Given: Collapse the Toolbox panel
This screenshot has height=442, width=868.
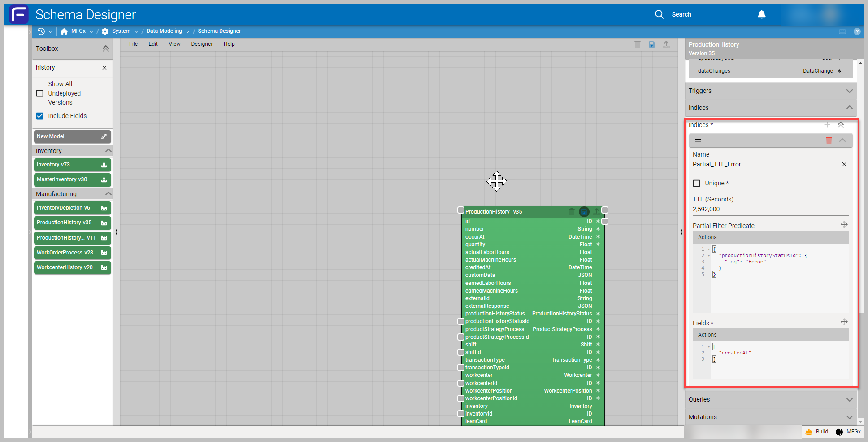Looking at the screenshot, I should [x=105, y=48].
